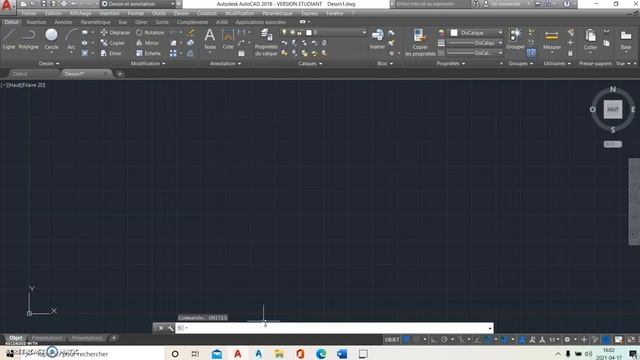640x360 pixels.
Task: Click the N compass direction on ViewCube
Action: pyautogui.click(x=613, y=89)
